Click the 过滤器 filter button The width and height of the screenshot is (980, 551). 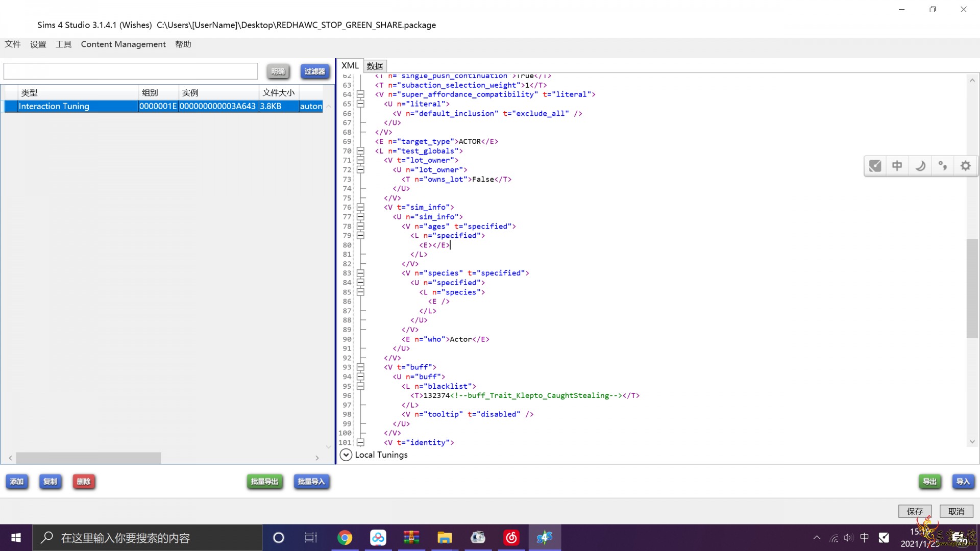coord(314,71)
